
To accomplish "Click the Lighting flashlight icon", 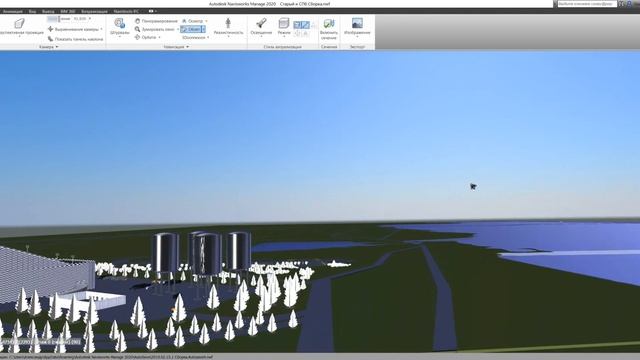I will click(261, 23).
